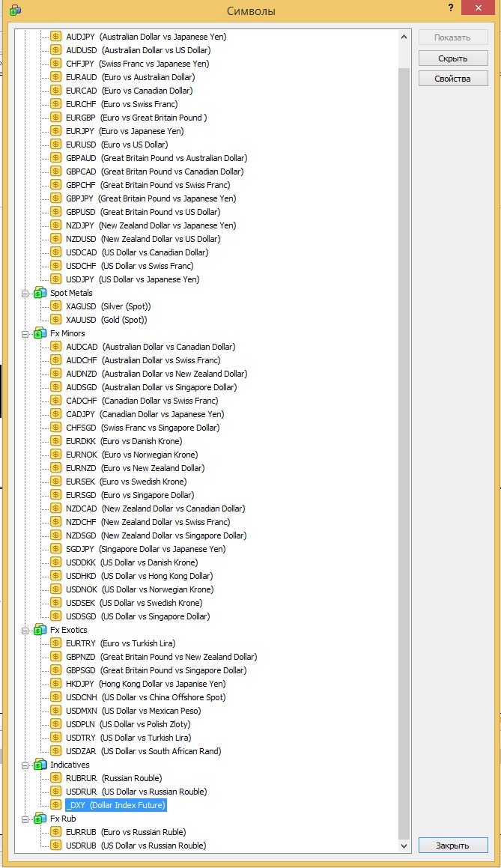Click the coin icon beside USDHKD
Image resolution: width=501 pixels, height=868 pixels.
tap(56, 576)
